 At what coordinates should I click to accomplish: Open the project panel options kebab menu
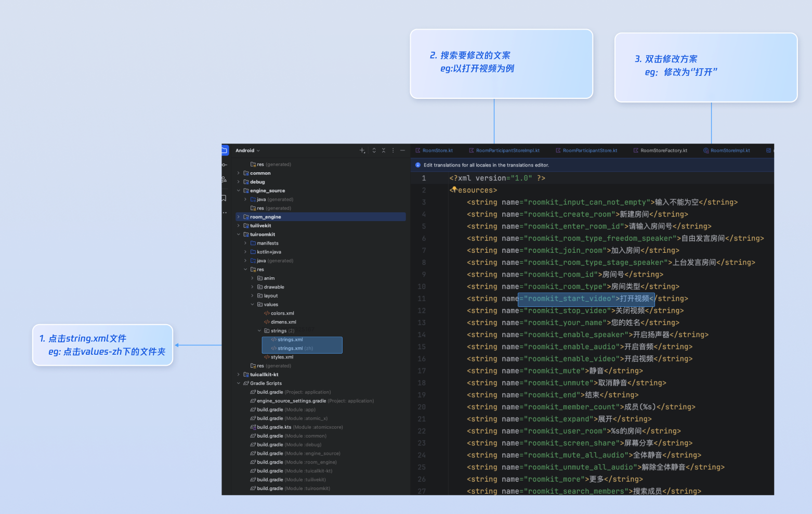coord(393,150)
